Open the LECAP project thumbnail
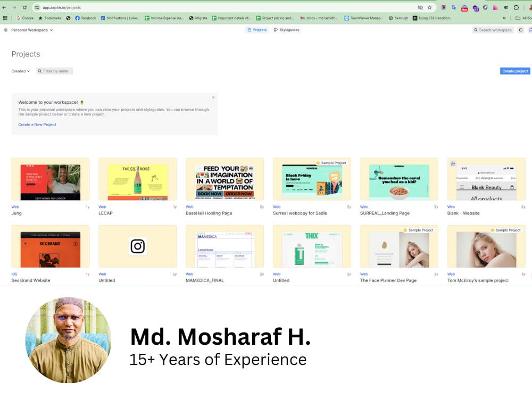 click(137, 179)
